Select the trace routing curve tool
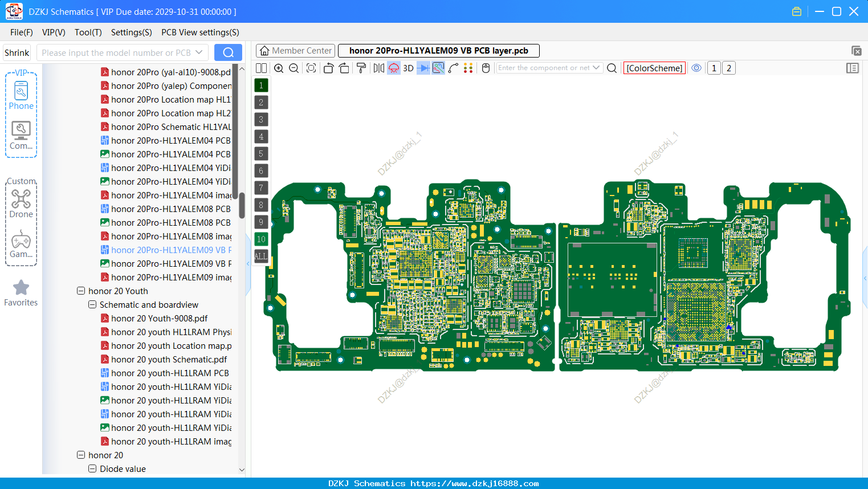The width and height of the screenshot is (868, 489). click(x=454, y=68)
